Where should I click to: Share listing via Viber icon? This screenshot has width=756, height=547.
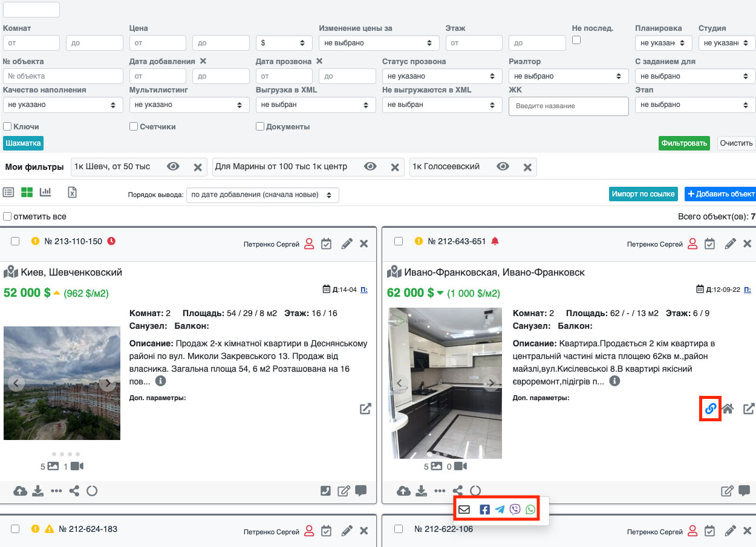pos(515,510)
